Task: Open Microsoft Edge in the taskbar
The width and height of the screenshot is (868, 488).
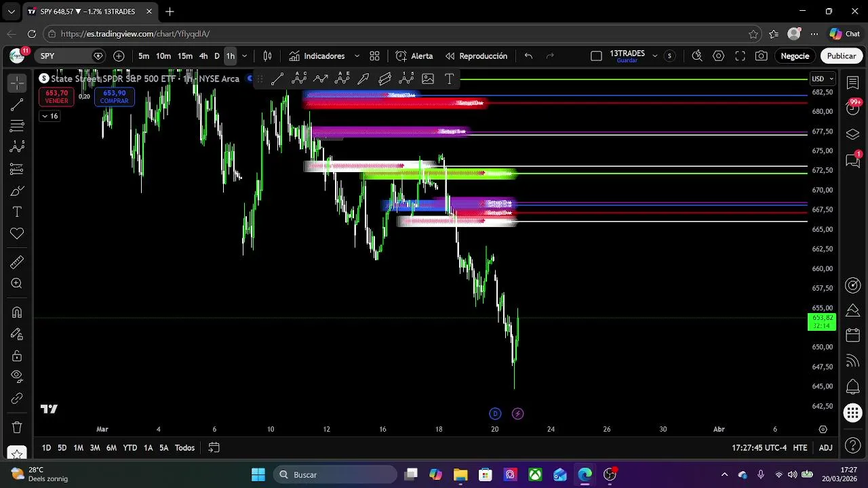Action: 585,474
